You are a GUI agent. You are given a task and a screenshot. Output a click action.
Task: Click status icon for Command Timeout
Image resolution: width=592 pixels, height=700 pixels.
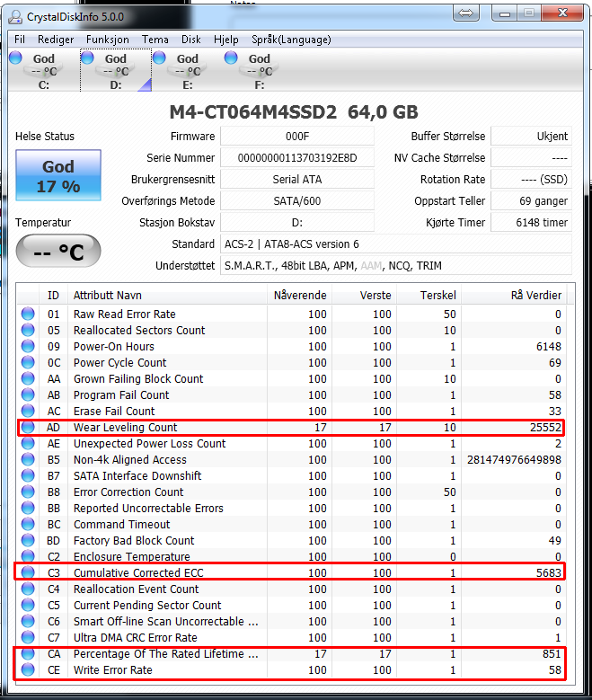coord(28,524)
